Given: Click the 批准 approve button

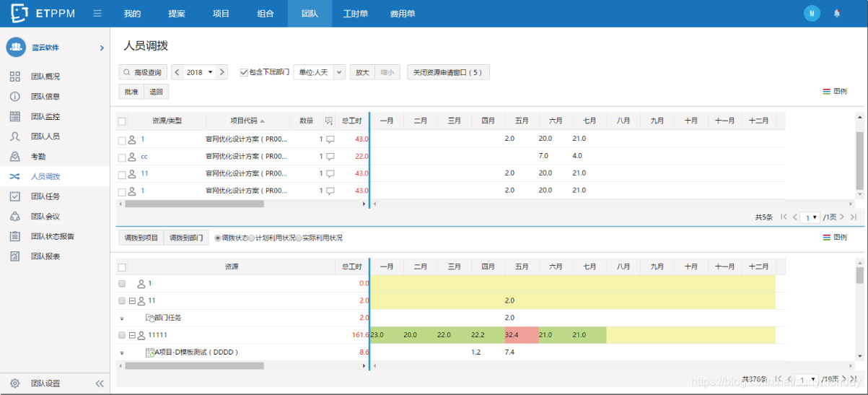Looking at the screenshot, I should pos(131,92).
